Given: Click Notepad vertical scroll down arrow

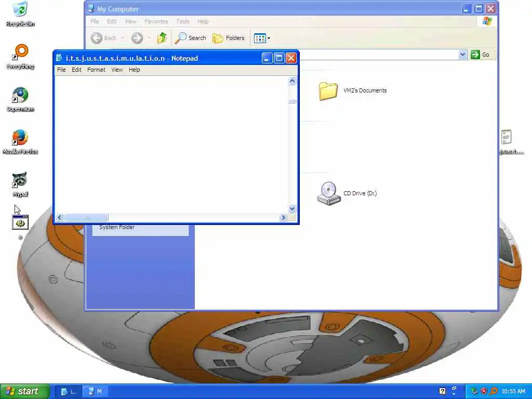Looking at the screenshot, I should pyautogui.click(x=292, y=209).
